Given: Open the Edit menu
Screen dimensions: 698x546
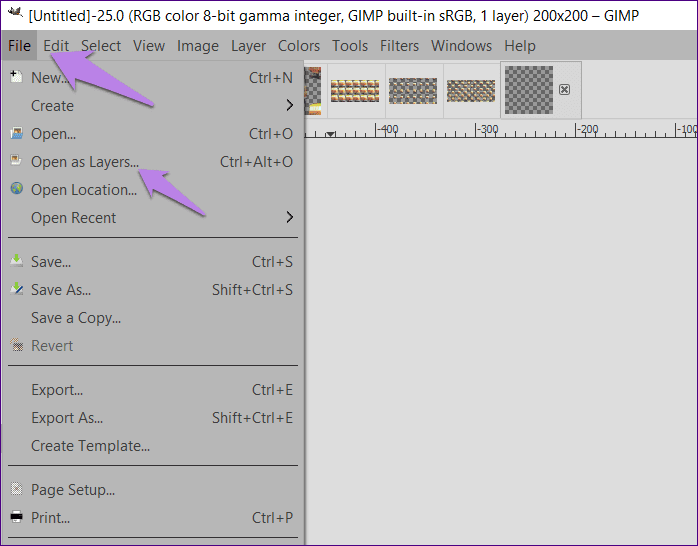Looking at the screenshot, I should coord(56,45).
